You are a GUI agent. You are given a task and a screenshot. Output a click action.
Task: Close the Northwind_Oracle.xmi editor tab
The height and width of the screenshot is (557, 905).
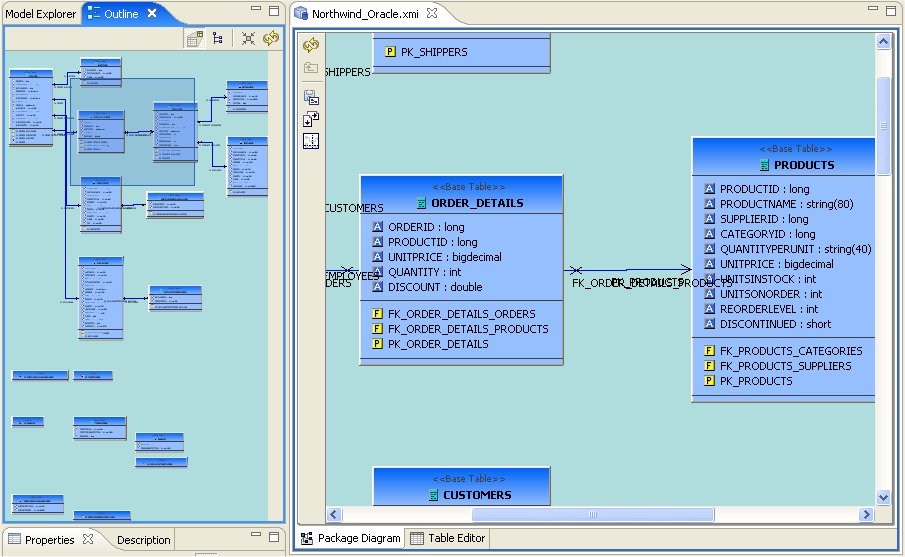431,14
